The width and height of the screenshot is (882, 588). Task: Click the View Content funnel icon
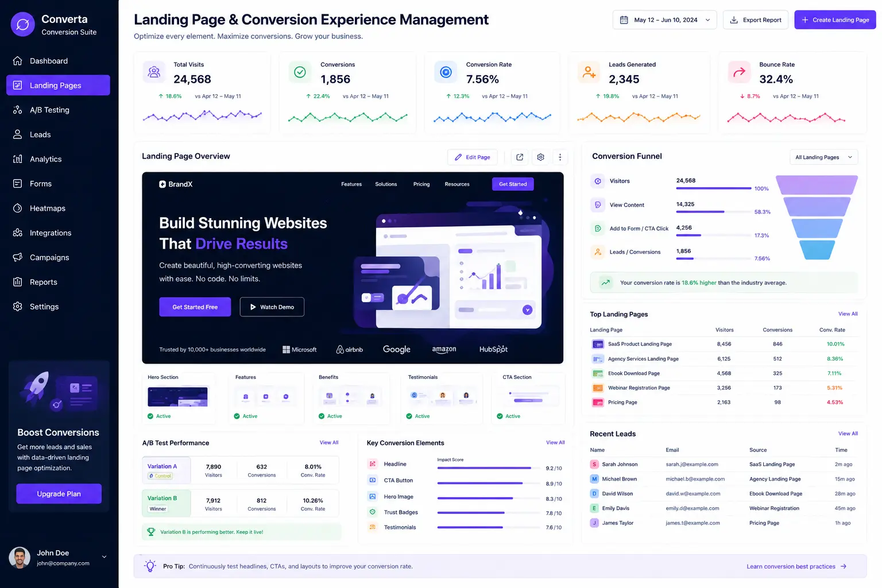click(598, 204)
